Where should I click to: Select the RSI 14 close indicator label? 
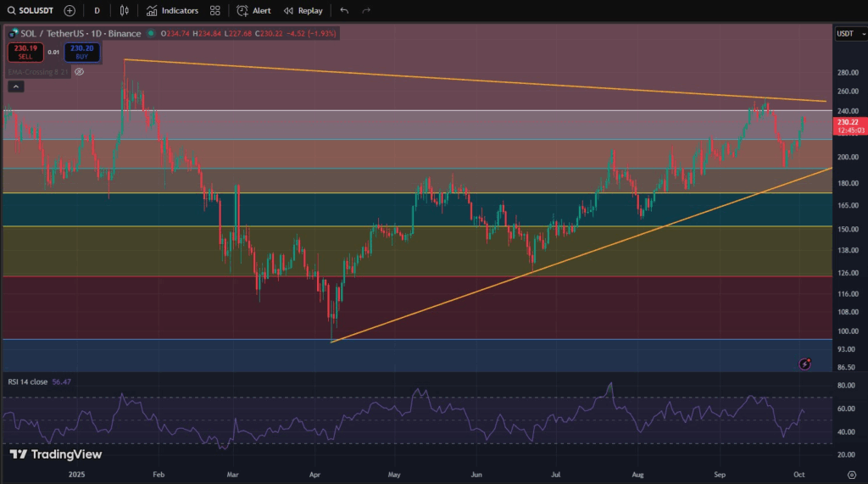pos(27,382)
